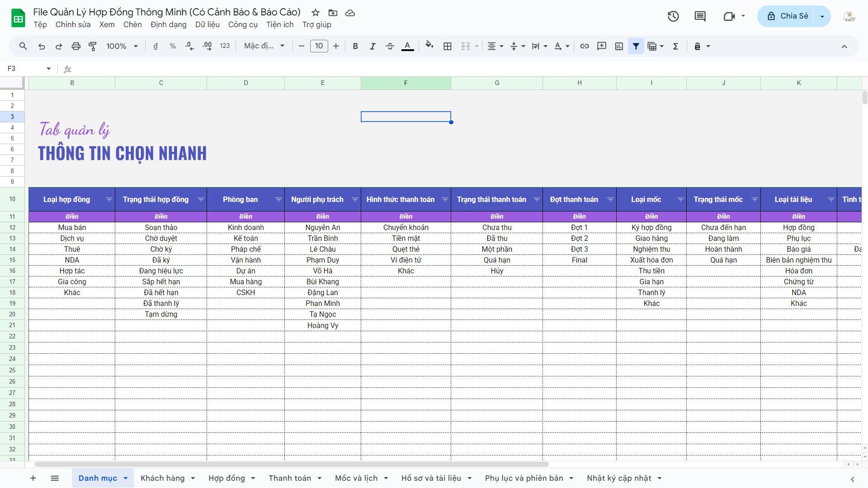Viewport: 868px width, 488px height.
Task: Add a new sheet with plus button
Action: click(33, 478)
